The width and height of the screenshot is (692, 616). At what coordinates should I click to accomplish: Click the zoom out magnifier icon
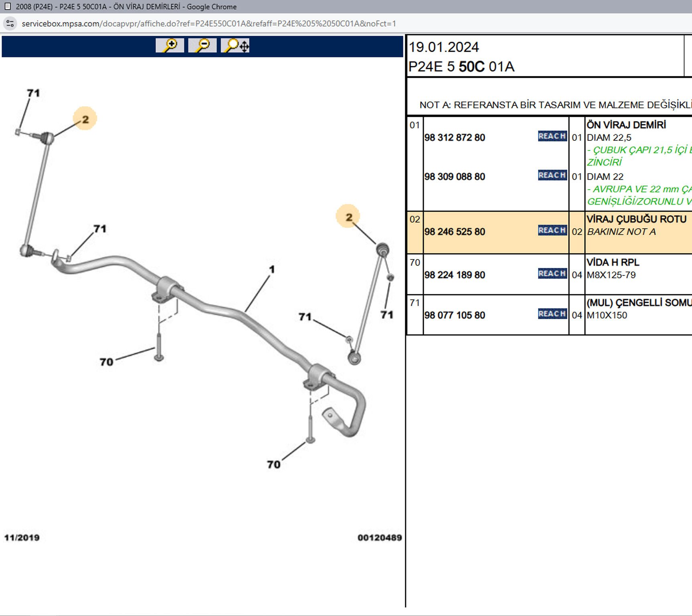202,45
